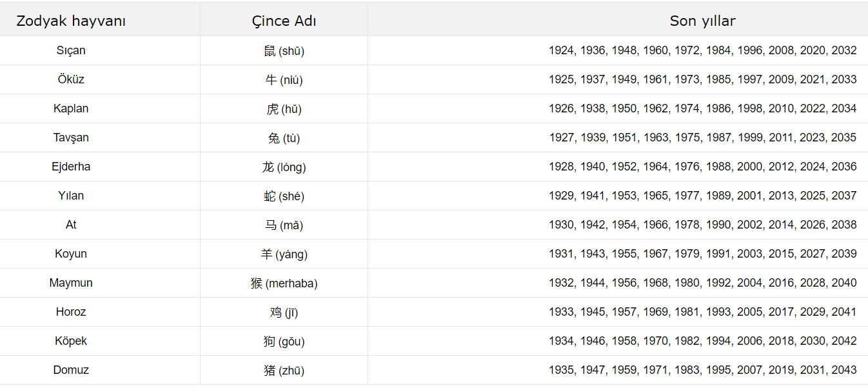Screen dimensions: 868x390
Task: Select the 猪 (zhū) cell
Action: click(x=284, y=371)
